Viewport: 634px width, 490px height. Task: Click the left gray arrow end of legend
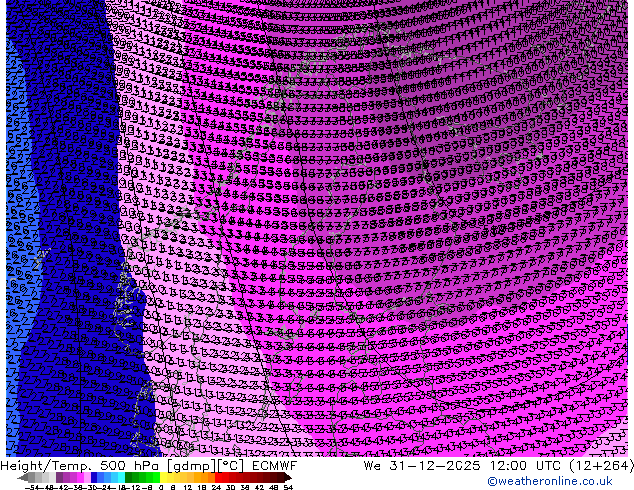[23, 477]
